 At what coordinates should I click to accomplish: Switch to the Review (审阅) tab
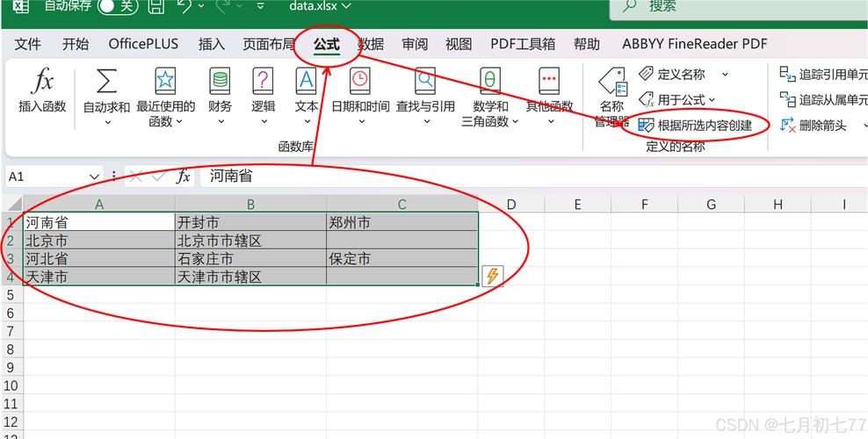pos(416,44)
